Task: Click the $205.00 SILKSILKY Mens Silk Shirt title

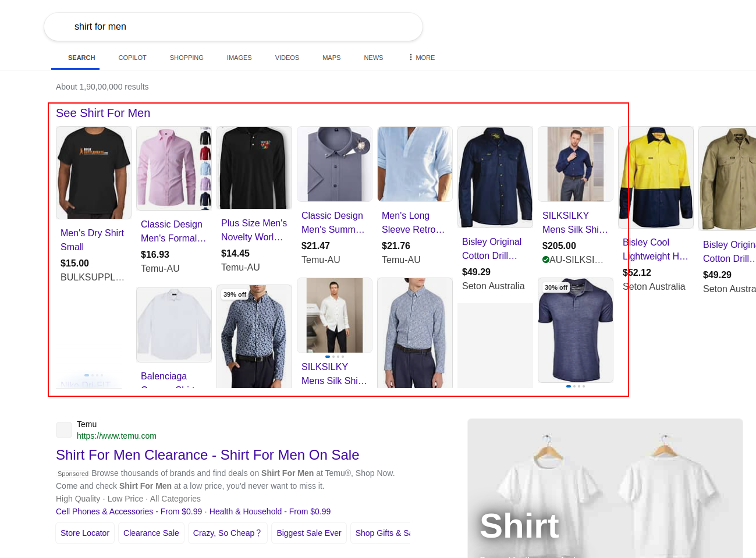Action: pos(575,222)
